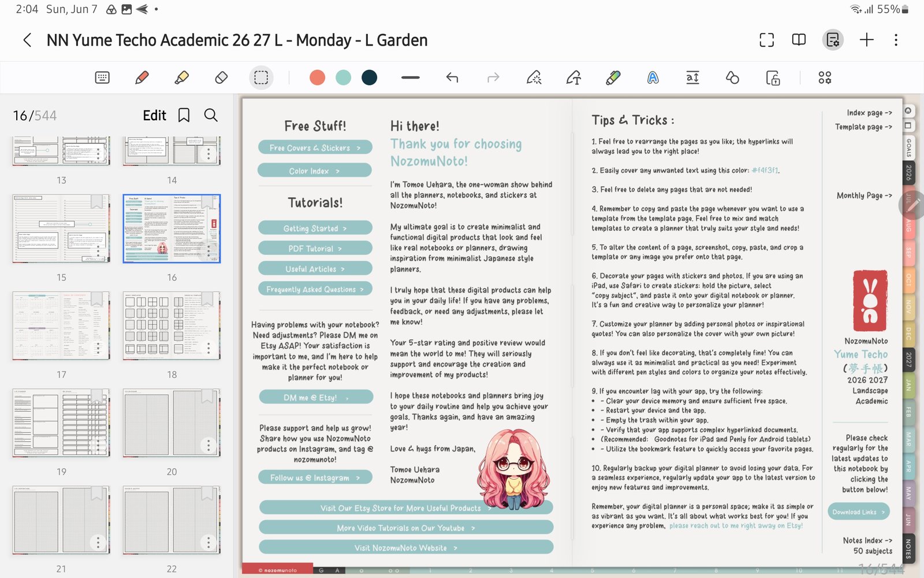Choose the coral orange pen color

click(x=317, y=77)
